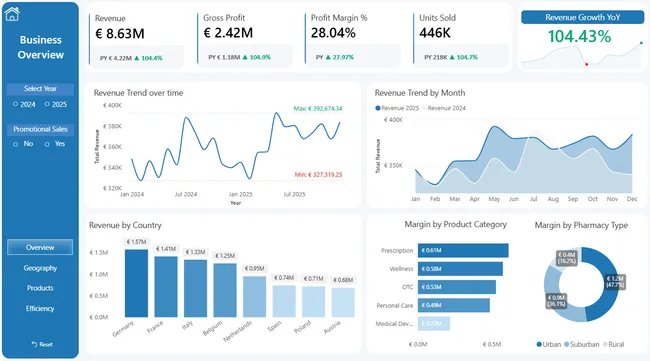
Task: Click the home icon in sidebar
Action: 12,14
